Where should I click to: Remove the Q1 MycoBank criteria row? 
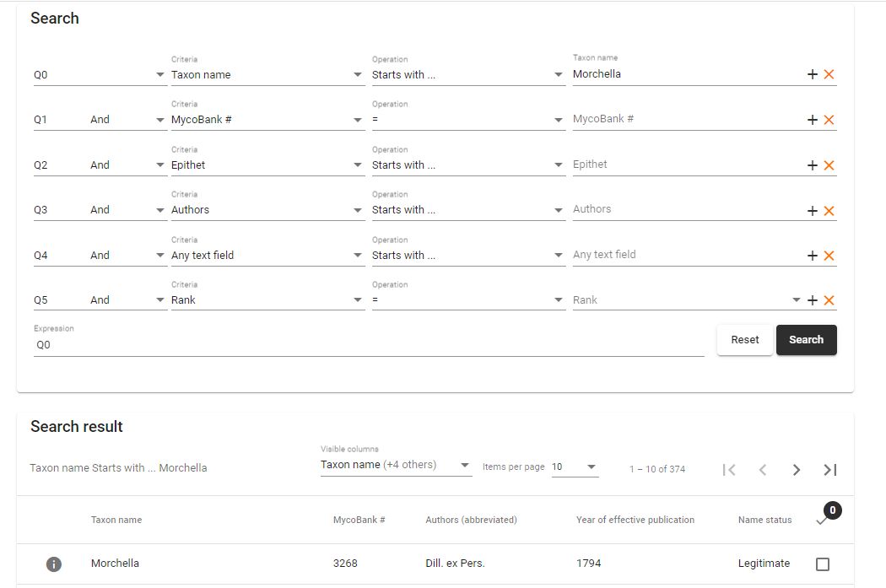[829, 120]
